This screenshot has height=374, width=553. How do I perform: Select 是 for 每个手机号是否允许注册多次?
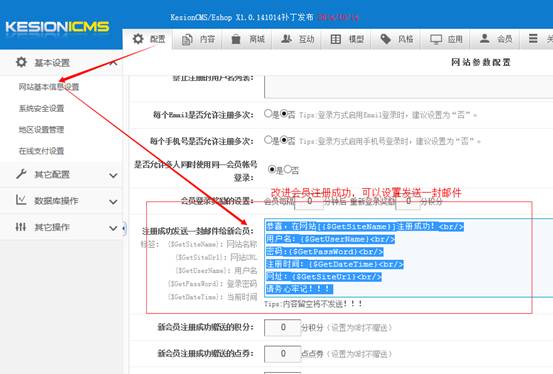268,140
